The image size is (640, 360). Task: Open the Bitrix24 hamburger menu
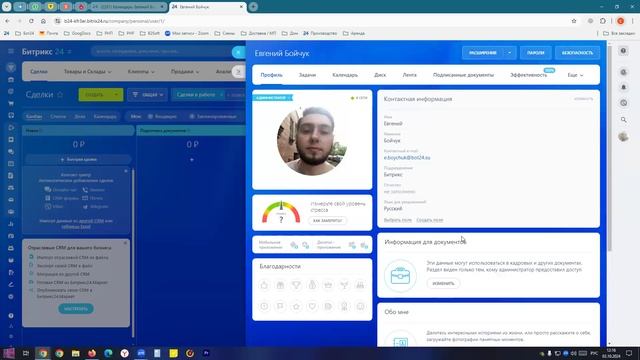(x=11, y=51)
